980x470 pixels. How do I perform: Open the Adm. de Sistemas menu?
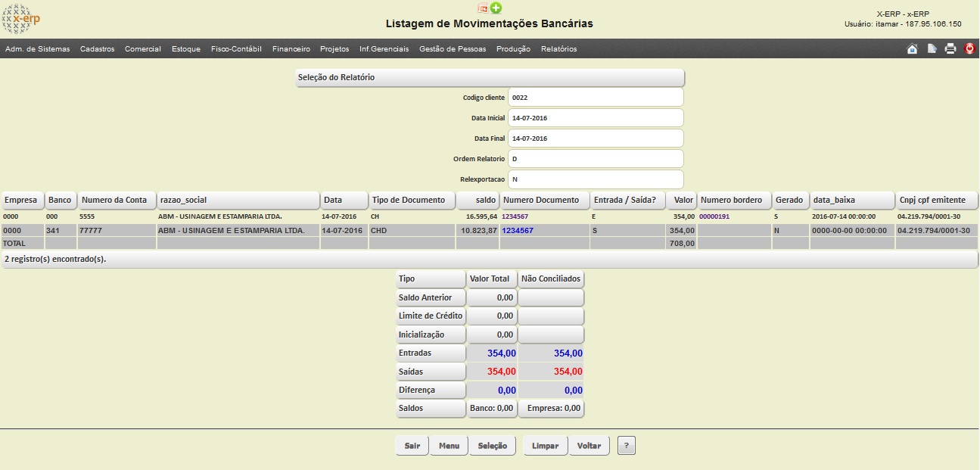(x=37, y=49)
